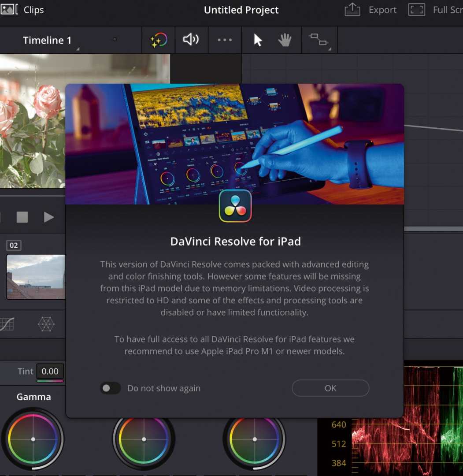Select the hand pan tool
Viewport: 463px width, 476px height.
285,40
